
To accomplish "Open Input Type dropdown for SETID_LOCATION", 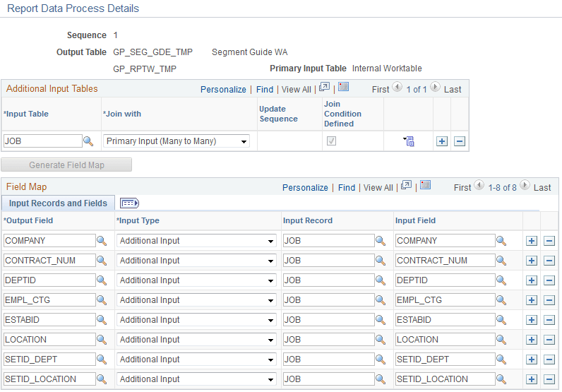I will coord(196,379).
